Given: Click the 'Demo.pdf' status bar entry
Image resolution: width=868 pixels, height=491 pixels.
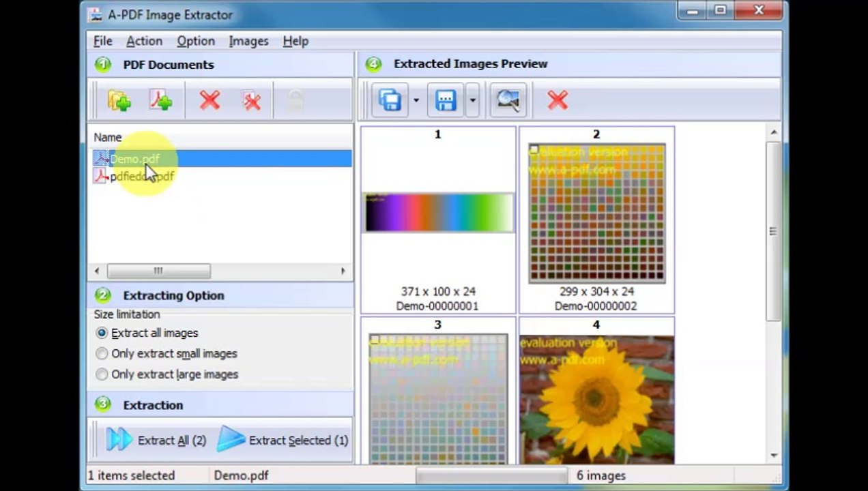Looking at the screenshot, I should pyautogui.click(x=241, y=475).
